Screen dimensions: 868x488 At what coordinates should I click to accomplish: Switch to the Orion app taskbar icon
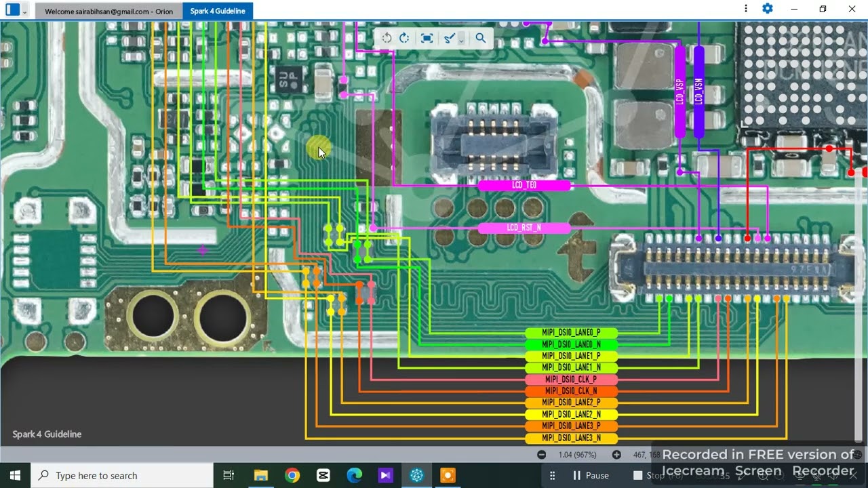pos(416,475)
